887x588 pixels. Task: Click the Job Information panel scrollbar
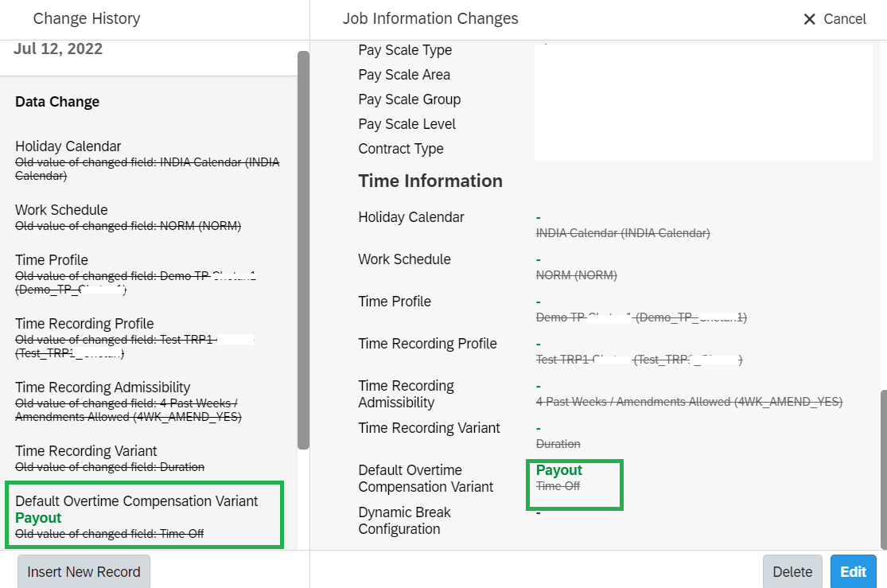pos(884,469)
